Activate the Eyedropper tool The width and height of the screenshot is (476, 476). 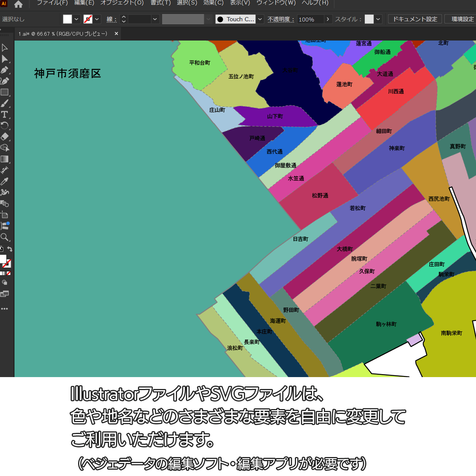[5, 181]
